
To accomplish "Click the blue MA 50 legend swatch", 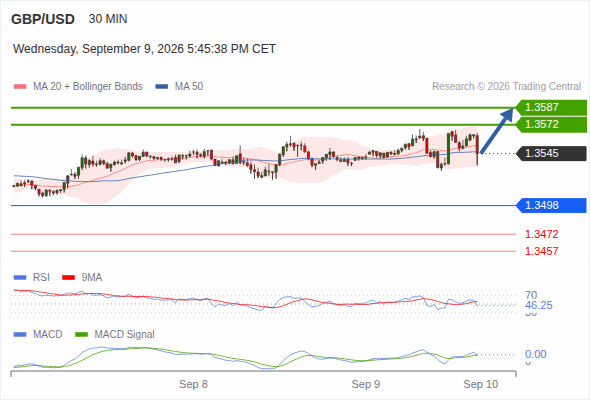I will point(162,87).
